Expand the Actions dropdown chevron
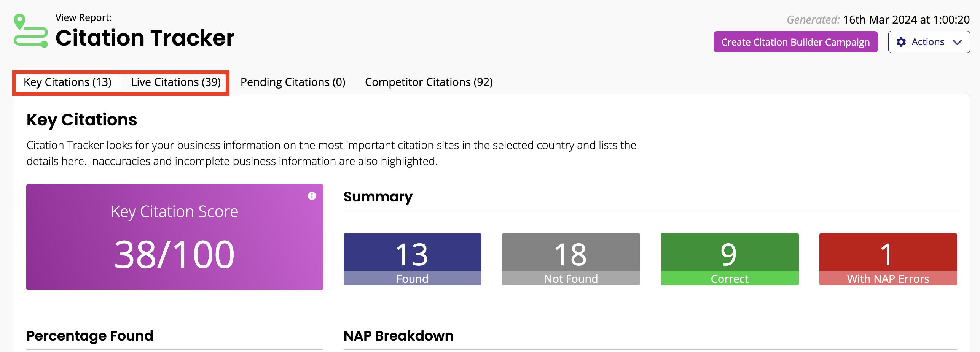The width and height of the screenshot is (980, 352). [957, 42]
